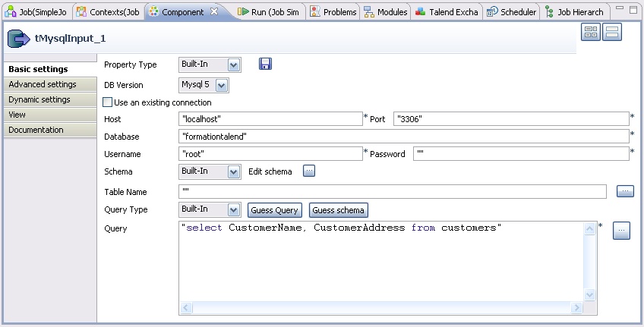Switch to the right stacked layout view icon
Screen dimensions: 644x327
pyautogui.click(x=612, y=32)
